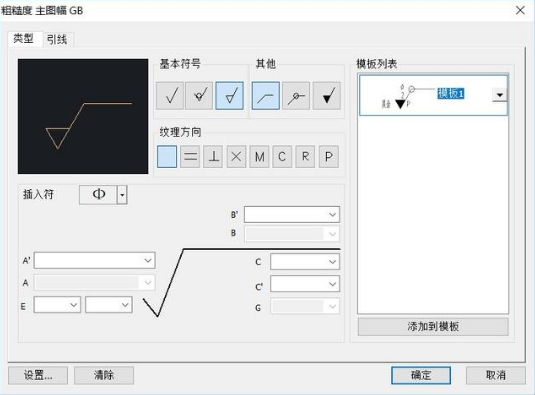Select M texture direction
This screenshot has height=395, width=535.
(x=259, y=157)
